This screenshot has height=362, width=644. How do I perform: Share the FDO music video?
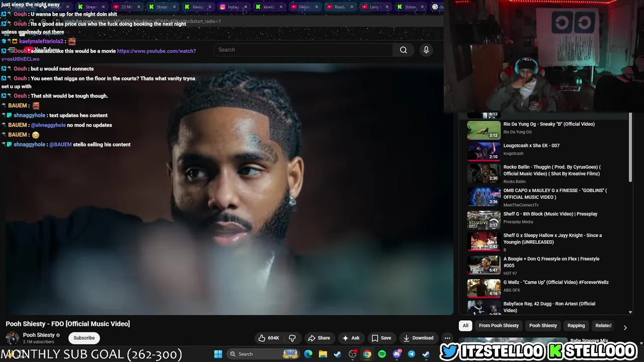(319, 338)
